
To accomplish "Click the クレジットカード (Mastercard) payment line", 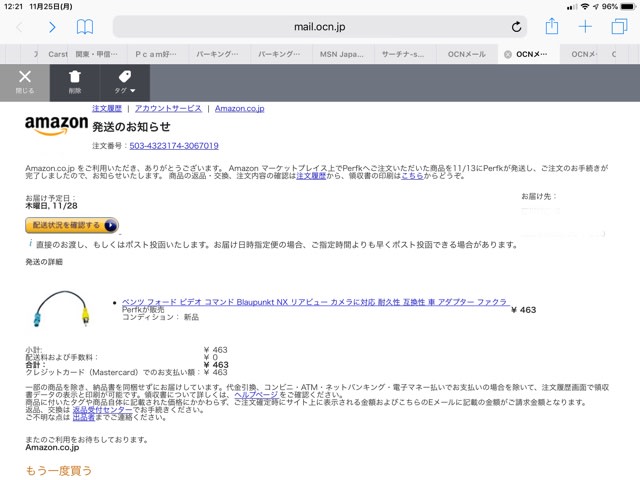I will [x=127, y=372].
